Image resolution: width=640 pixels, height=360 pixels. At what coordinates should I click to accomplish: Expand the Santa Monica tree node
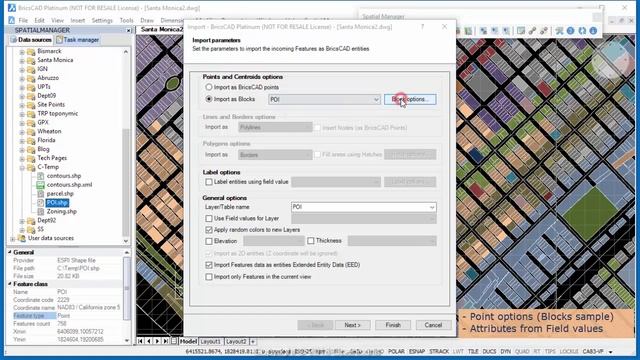pyautogui.click(x=22, y=61)
